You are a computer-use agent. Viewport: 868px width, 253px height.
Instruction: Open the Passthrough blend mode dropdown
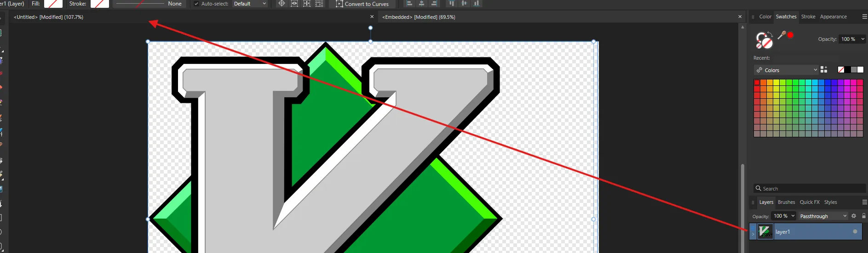pyautogui.click(x=823, y=216)
